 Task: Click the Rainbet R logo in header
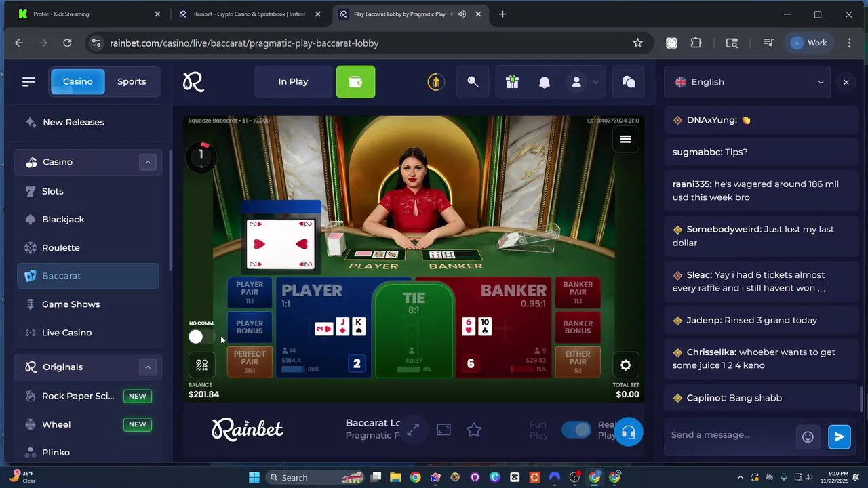click(193, 82)
